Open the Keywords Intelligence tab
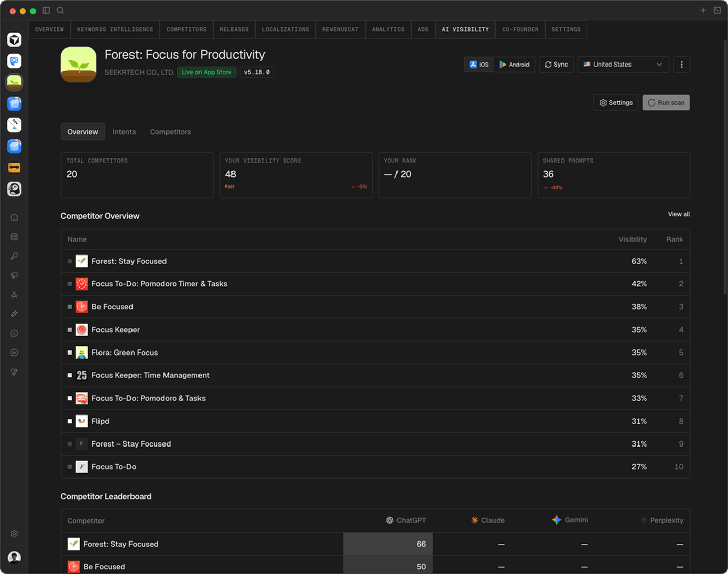Screen dimensions: 728x574 [x=115, y=29]
